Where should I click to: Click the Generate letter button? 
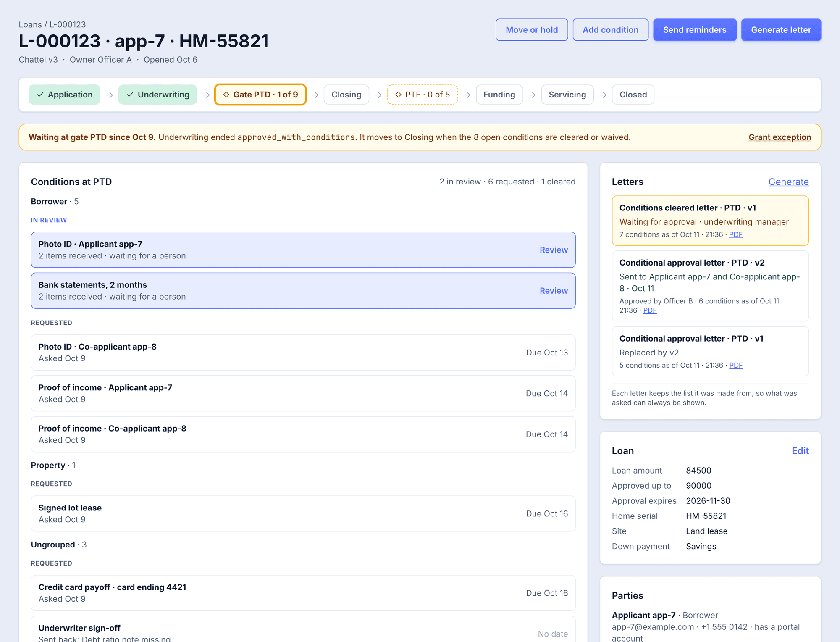click(781, 30)
